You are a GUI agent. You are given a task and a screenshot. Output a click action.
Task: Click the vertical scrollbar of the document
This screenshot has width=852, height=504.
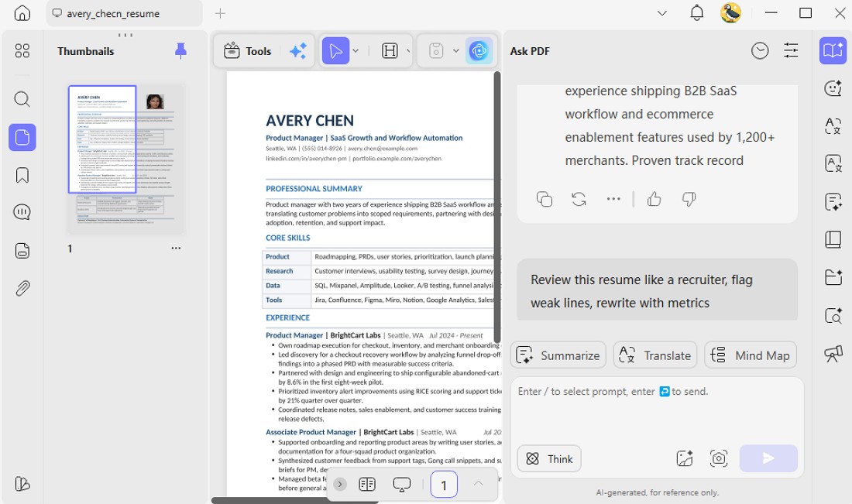496,207
